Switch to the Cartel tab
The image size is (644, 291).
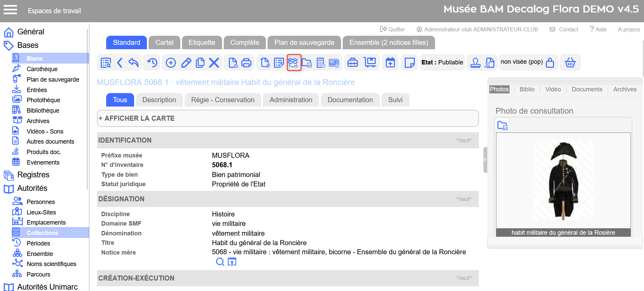coord(164,42)
